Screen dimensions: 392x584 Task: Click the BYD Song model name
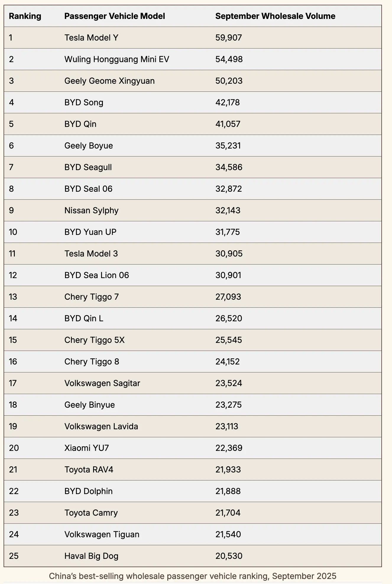click(84, 103)
